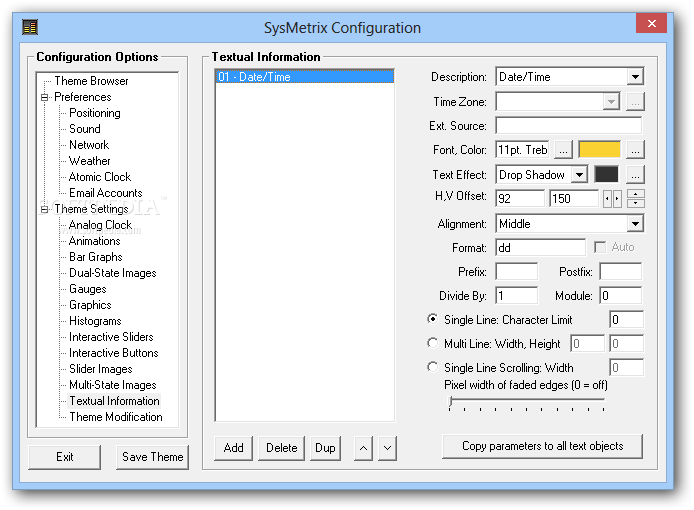Click the Format field containing dd
The image size is (694, 510).
click(540, 247)
